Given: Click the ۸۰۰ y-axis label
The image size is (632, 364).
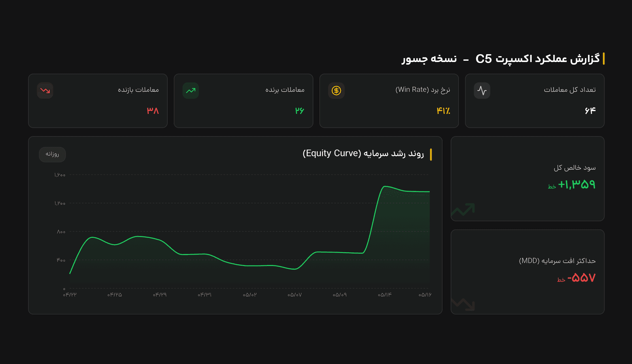Looking at the screenshot, I should coord(61,232).
